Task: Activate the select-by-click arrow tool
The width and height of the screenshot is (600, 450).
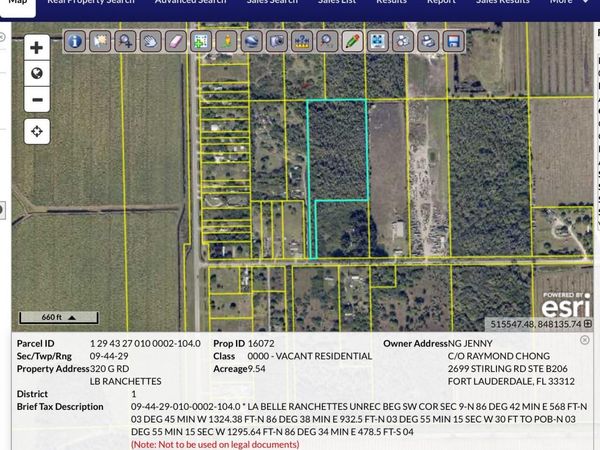Action: coord(100,41)
